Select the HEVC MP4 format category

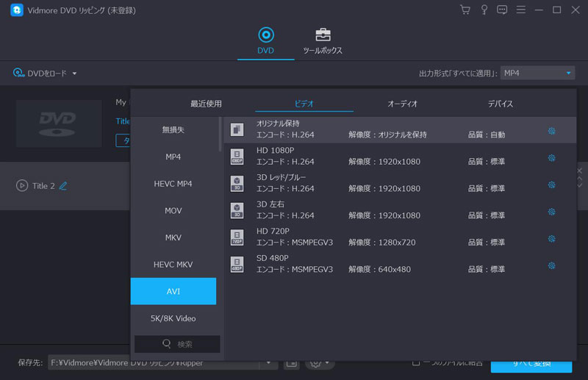click(173, 184)
